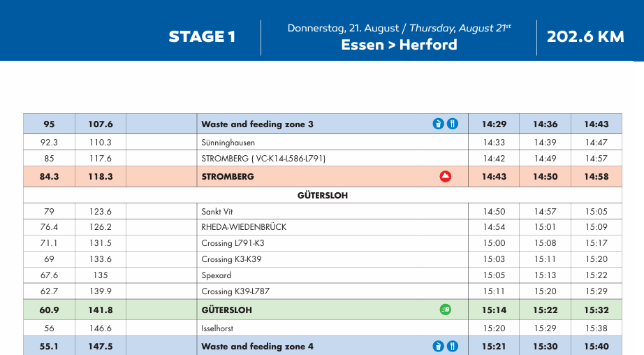The width and height of the screenshot is (644, 355).
Task: Click the centered GÜTERSLOH district heading row
Action: [x=322, y=196]
